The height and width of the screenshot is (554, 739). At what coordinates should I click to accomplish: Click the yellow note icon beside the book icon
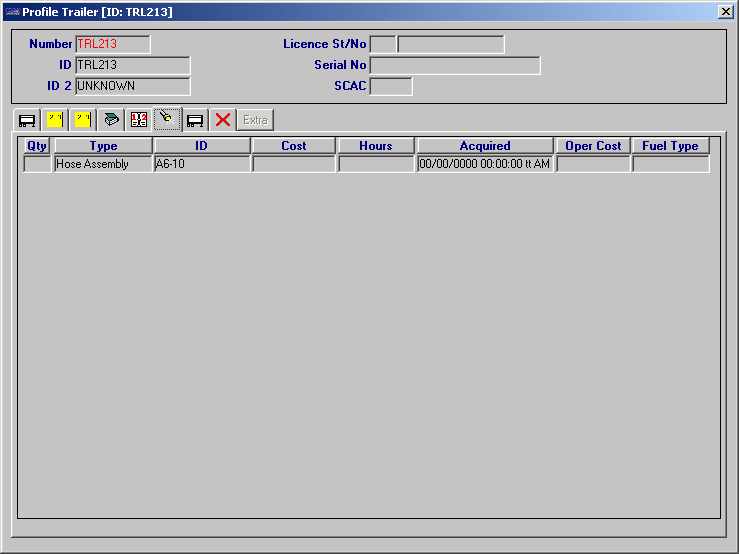[82, 120]
